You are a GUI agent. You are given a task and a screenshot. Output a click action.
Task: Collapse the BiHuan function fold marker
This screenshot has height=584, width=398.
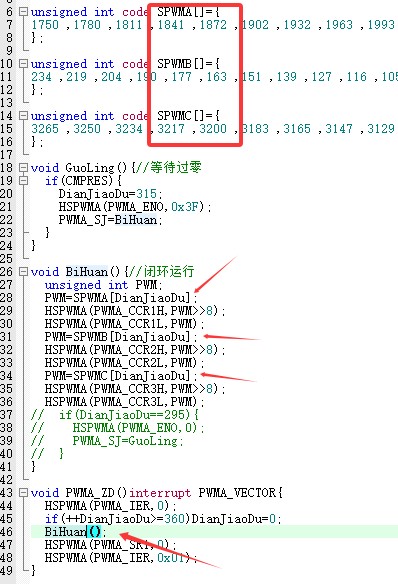[x=23, y=272]
